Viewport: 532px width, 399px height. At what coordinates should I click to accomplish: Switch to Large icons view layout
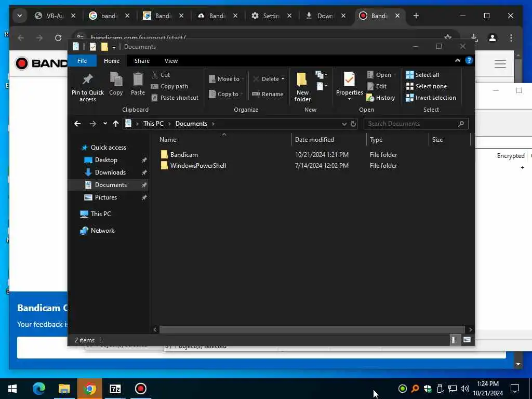[467, 340]
